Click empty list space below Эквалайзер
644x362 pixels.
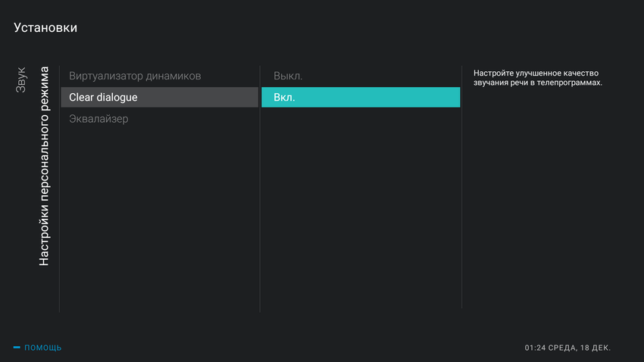pyautogui.click(x=159, y=220)
